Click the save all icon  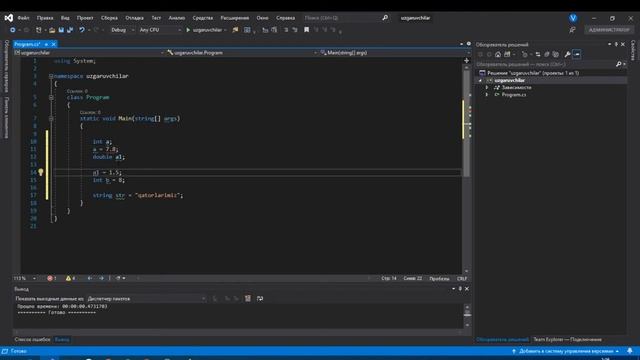tap(70, 30)
